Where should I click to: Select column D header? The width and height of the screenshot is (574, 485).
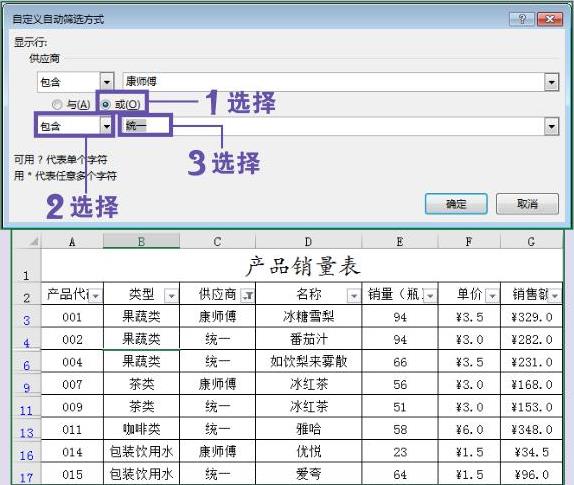click(308, 241)
